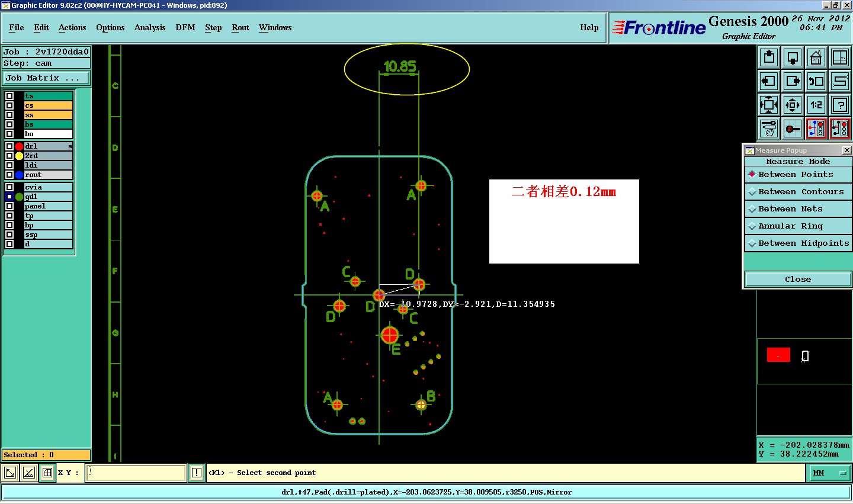Screen dimensions: 853x504
Task: Open the File menu
Action: tap(17, 27)
